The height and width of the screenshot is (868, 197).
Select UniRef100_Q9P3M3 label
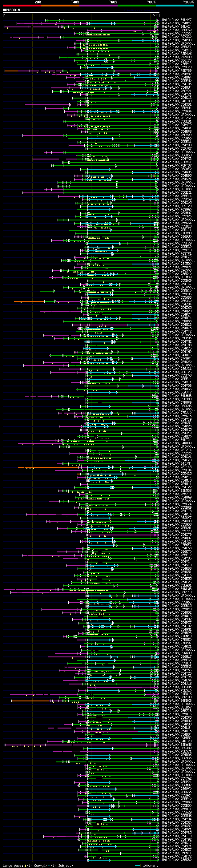[177, 399]
